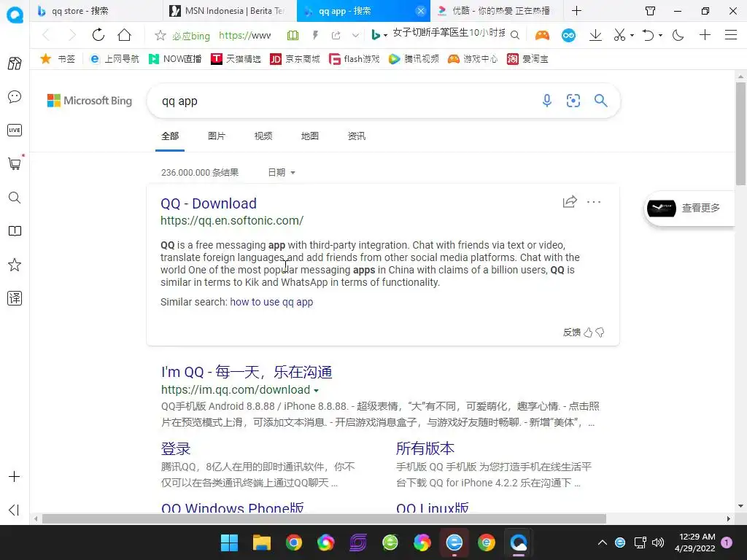Open 京东商城 bookmark
Image resolution: width=747 pixels, height=560 pixels.
(x=295, y=59)
